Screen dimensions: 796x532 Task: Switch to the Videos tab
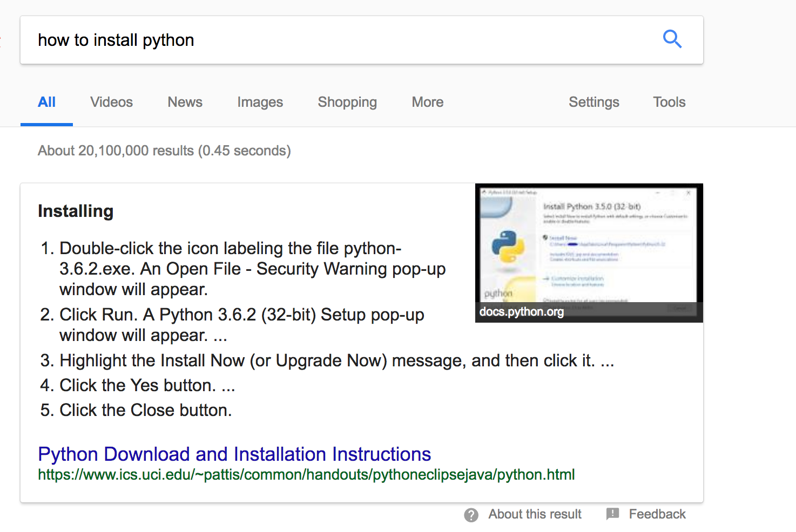(x=111, y=102)
